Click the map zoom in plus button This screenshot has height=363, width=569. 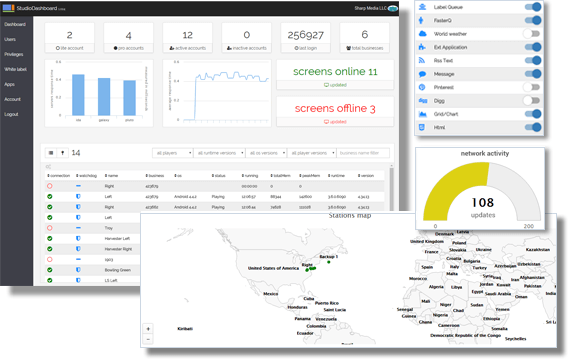[148, 329]
